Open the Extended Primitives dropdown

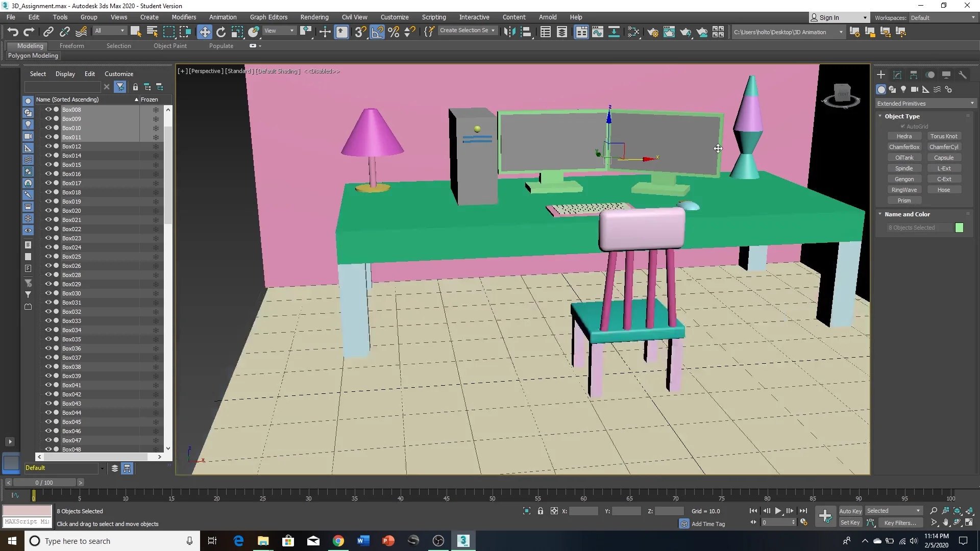(x=925, y=104)
